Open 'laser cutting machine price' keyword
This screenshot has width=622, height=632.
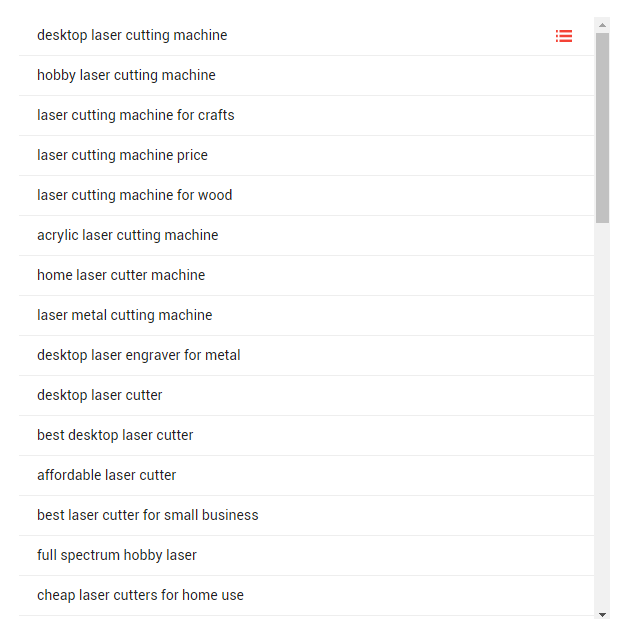pyautogui.click(x=122, y=155)
